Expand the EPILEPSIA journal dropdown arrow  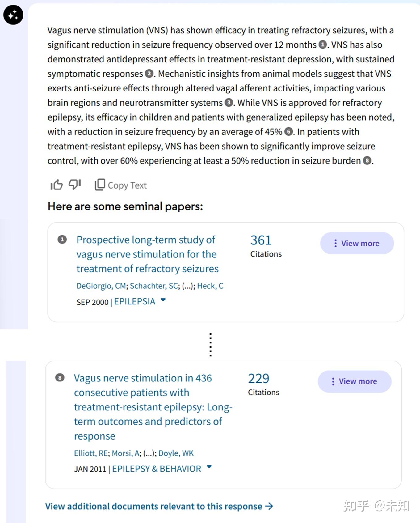coord(163,300)
